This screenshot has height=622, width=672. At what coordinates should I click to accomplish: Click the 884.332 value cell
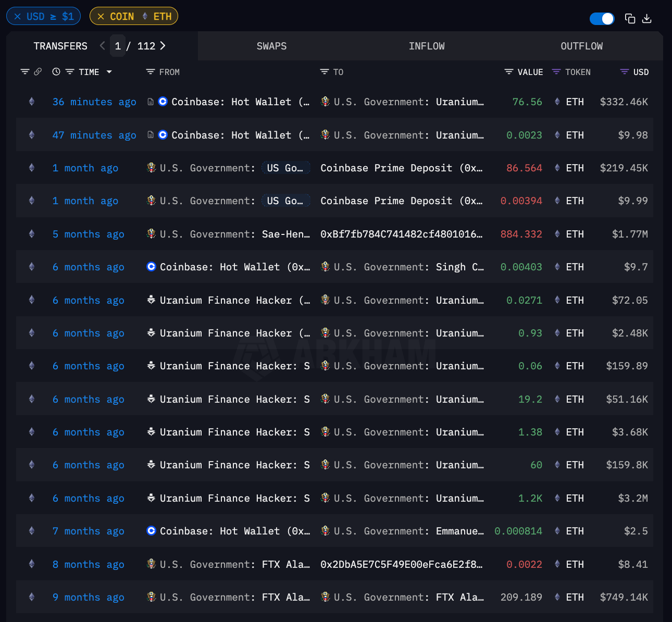(x=521, y=234)
